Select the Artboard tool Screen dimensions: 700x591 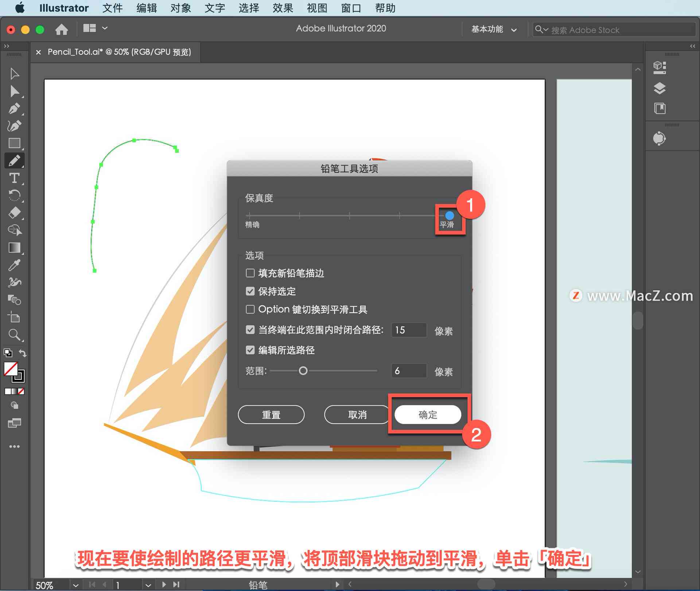tap(14, 317)
